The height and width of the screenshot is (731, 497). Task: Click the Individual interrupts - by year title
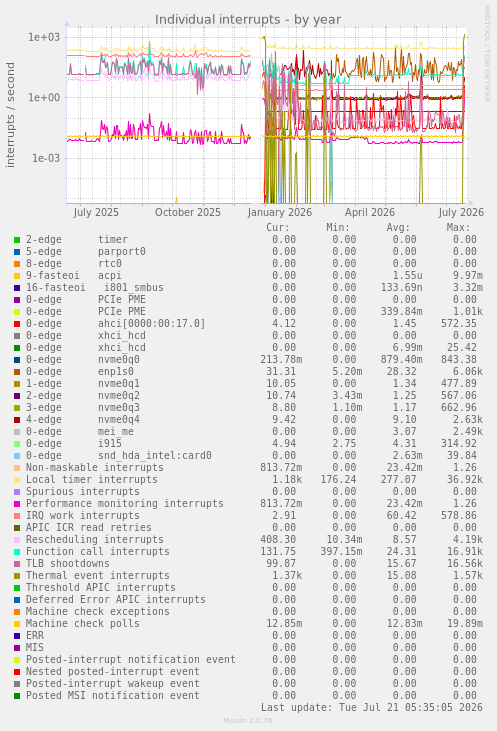click(x=248, y=20)
